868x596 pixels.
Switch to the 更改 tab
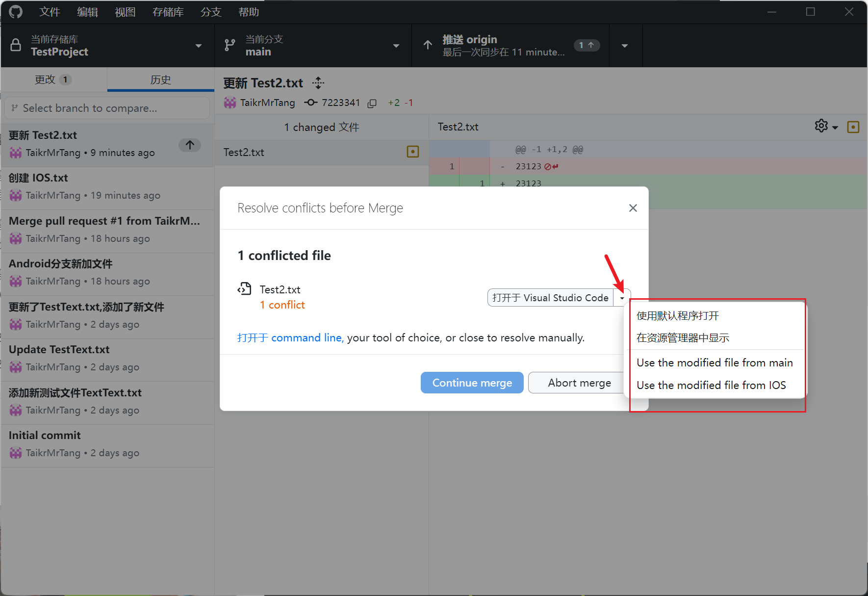[53, 79]
